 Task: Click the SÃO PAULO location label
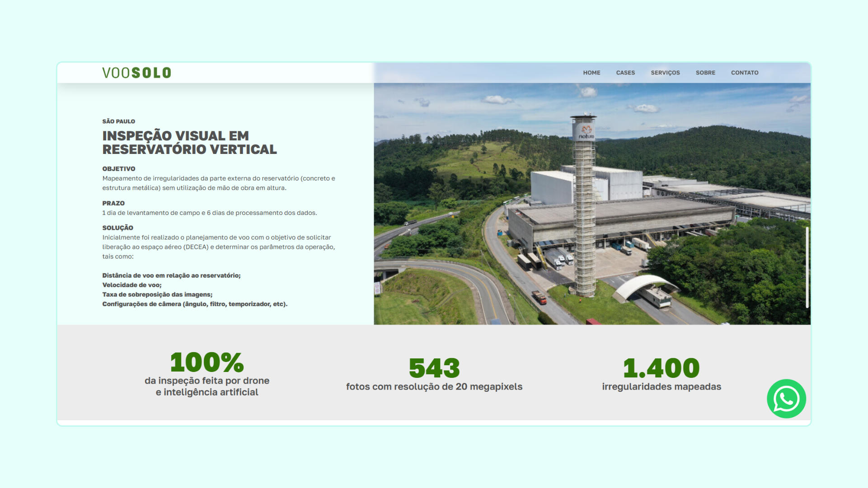click(118, 121)
